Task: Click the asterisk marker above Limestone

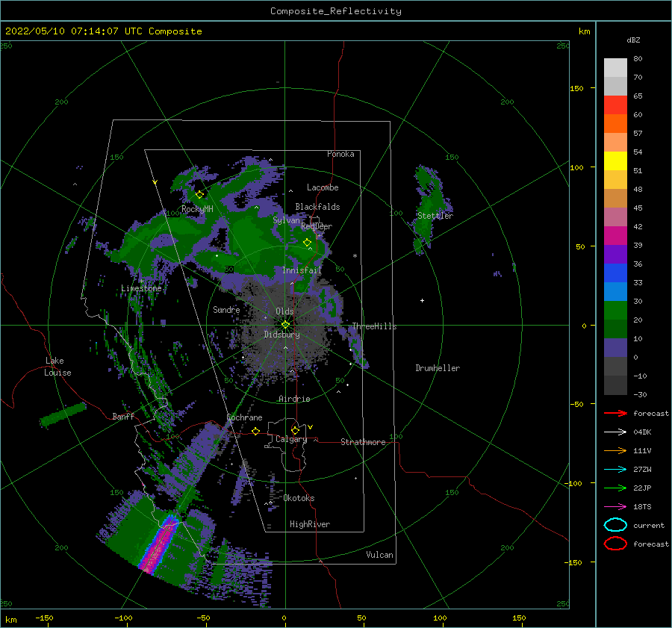Action: (141, 282)
